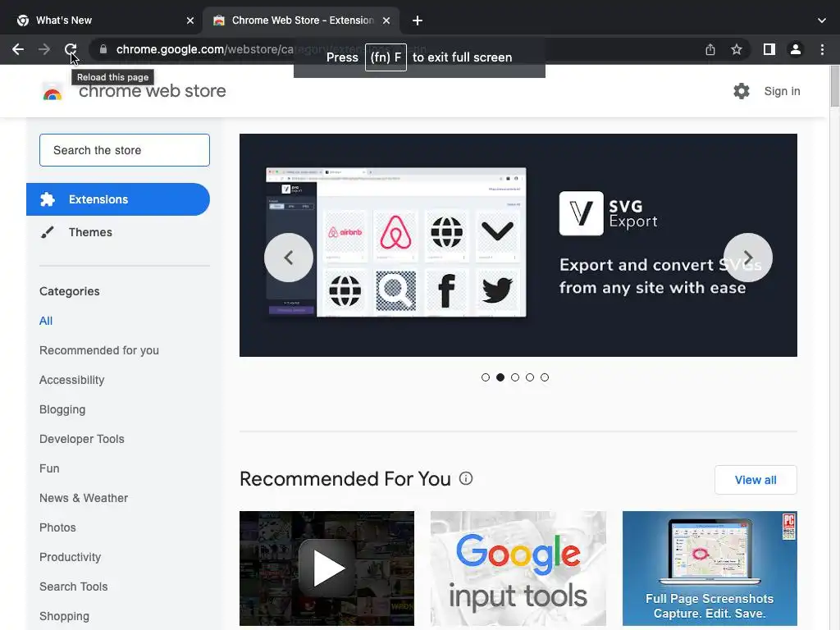
Task: Show All categories
Action: (x=46, y=321)
